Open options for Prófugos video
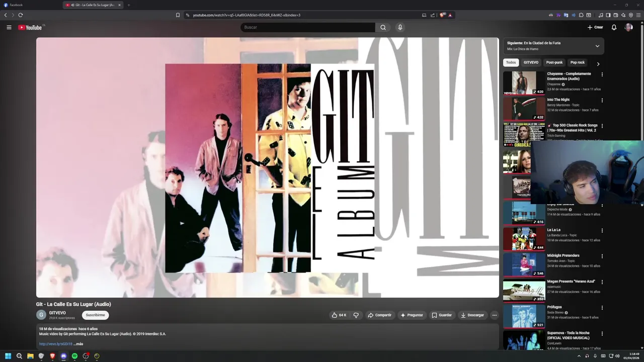Image resolution: width=644 pixels, height=362 pixels. coord(602,307)
